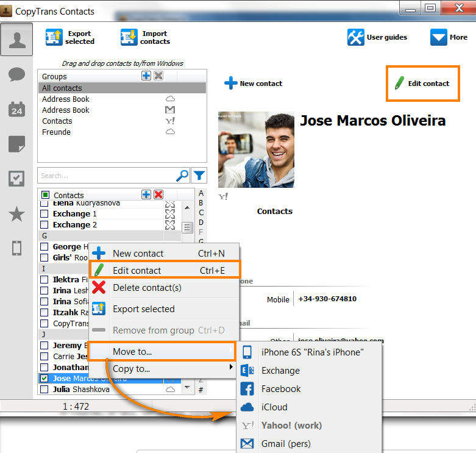476x453 pixels.
Task: Move contact to Facebook
Action: click(309, 389)
